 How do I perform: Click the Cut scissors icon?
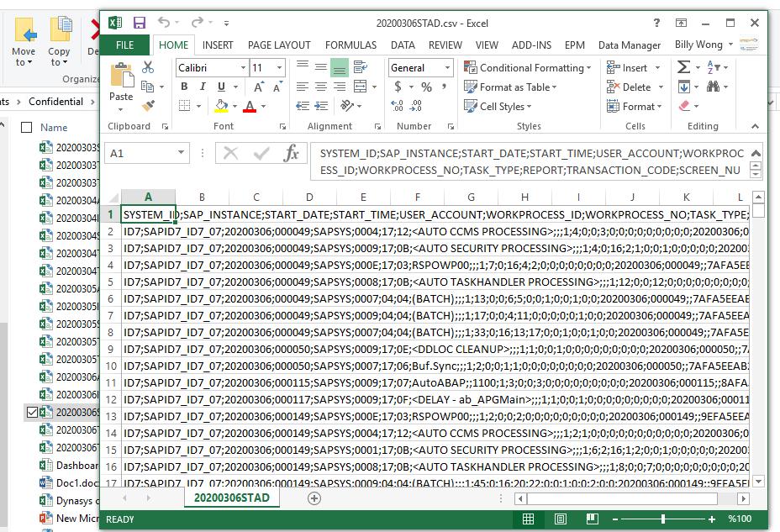coord(148,67)
